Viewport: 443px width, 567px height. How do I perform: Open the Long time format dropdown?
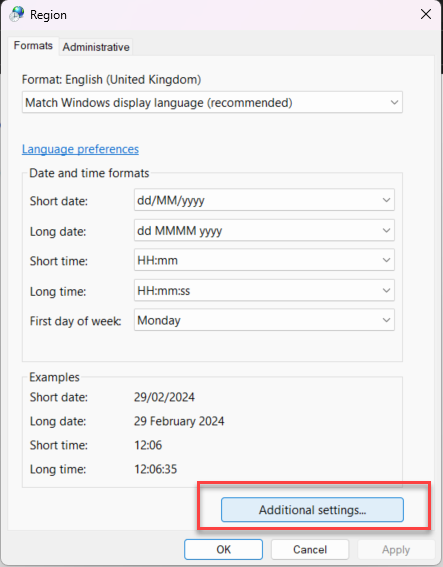point(264,290)
